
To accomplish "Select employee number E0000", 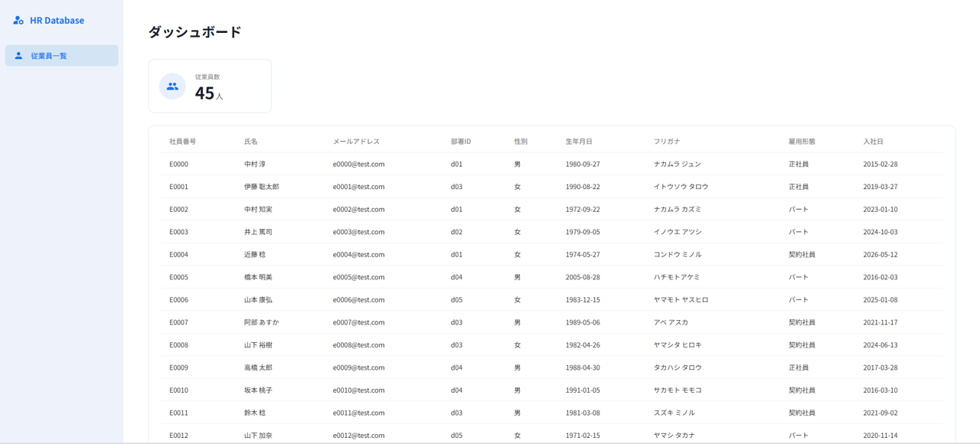I will click(178, 165).
